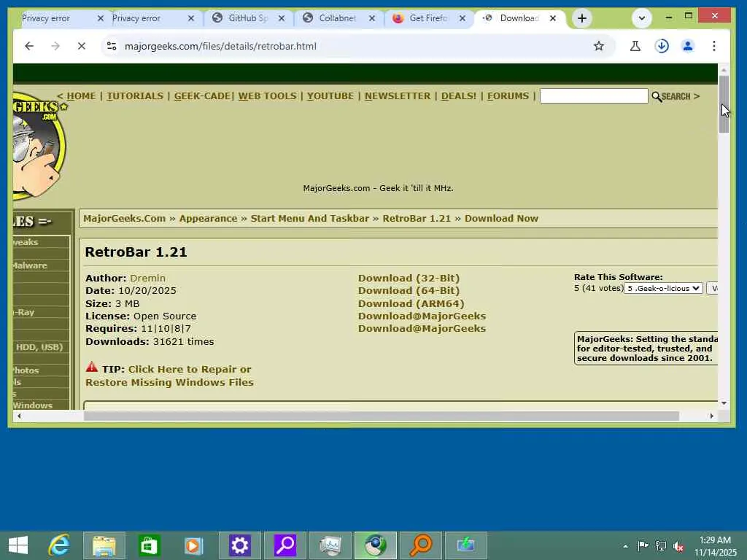Click the second Download@MajorGeeks link

pyautogui.click(x=422, y=329)
